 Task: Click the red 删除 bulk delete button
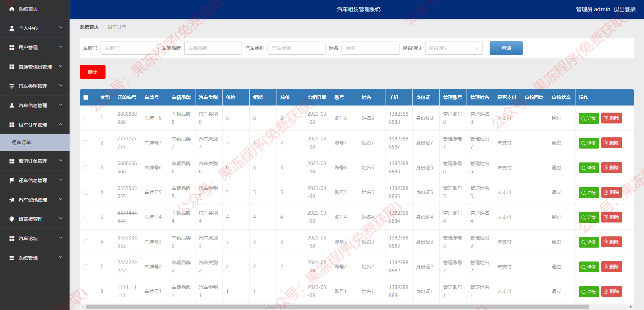[92, 72]
